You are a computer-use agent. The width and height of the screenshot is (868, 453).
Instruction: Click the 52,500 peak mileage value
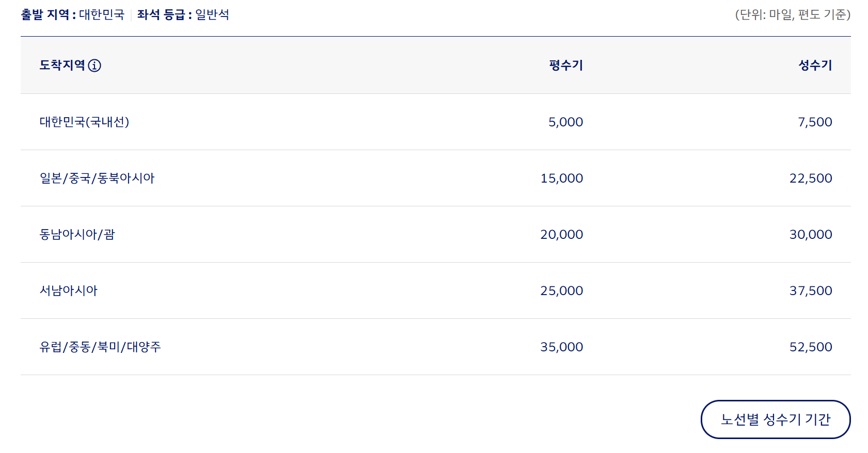(x=811, y=347)
